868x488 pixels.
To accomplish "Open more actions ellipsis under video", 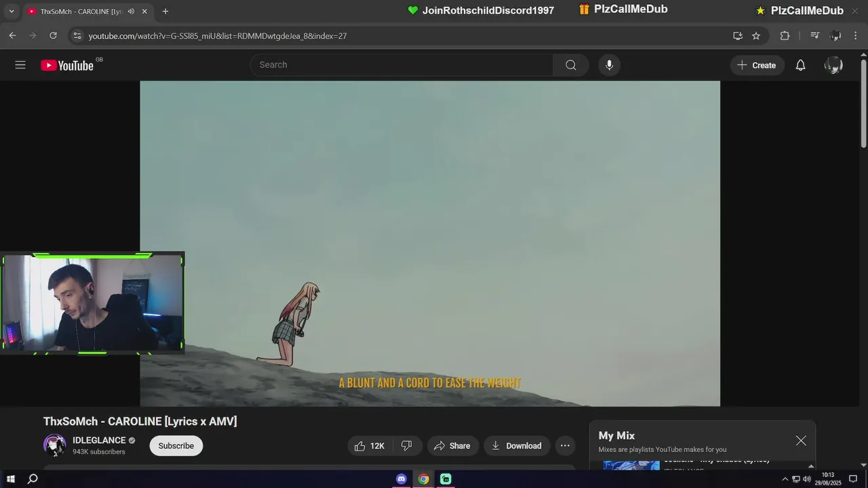I will click(565, 445).
